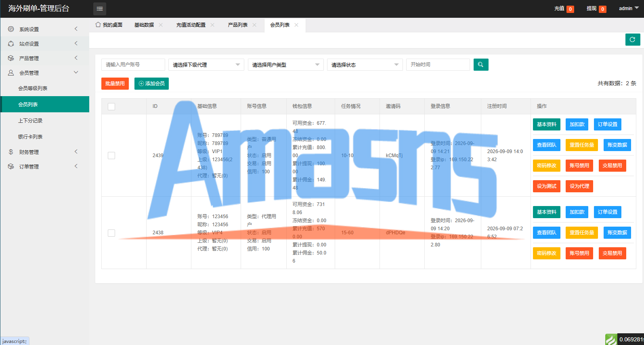Click the 充值 notification badge
Screen dimensions: 644x345
point(570,9)
